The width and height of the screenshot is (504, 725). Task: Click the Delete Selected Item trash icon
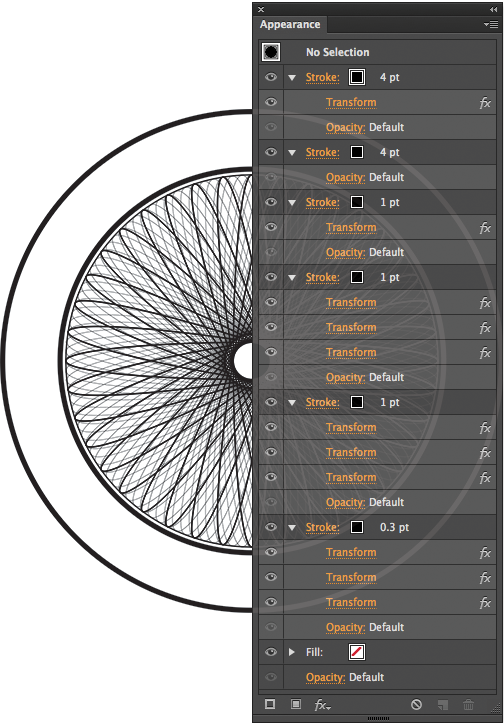tap(468, 705)
